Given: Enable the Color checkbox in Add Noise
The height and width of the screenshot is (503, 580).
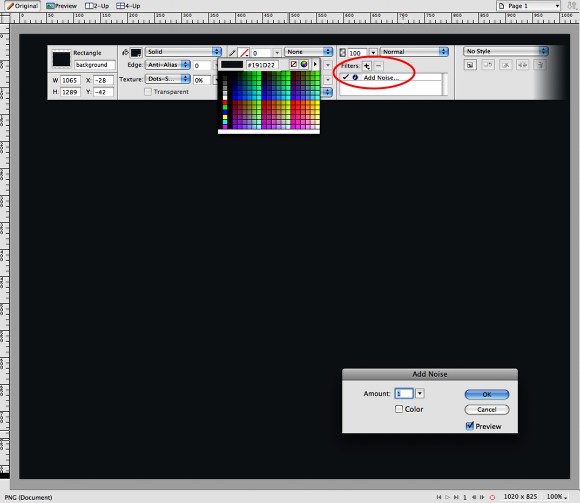Looking at the screenshot, I should click(x=399, y=409).
